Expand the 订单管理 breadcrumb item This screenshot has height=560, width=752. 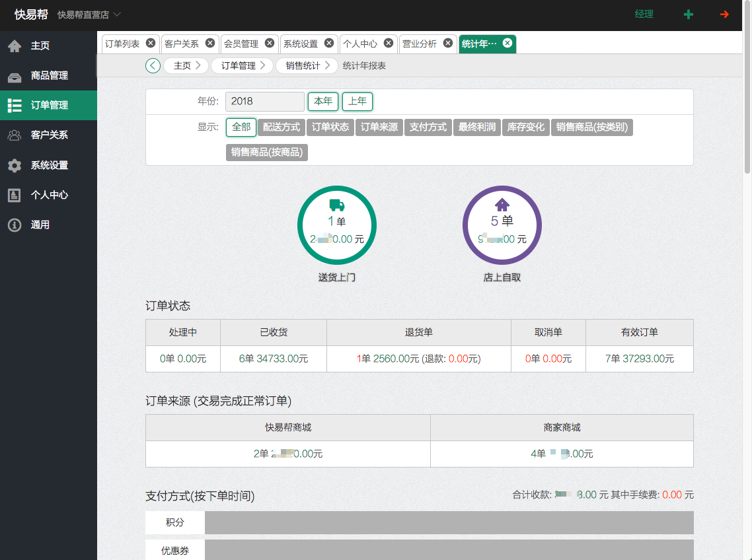pyautogui.click(x=242, y=65)
